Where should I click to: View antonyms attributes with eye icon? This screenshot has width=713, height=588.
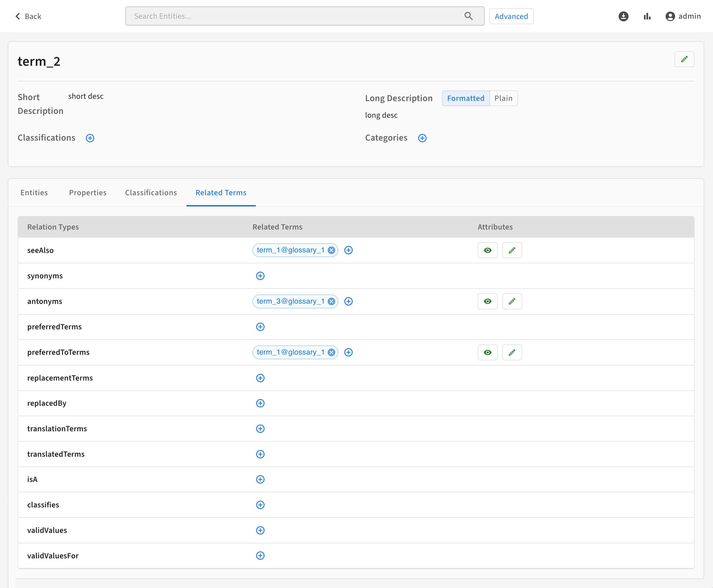pyautogui.click(x=487, y=302)
